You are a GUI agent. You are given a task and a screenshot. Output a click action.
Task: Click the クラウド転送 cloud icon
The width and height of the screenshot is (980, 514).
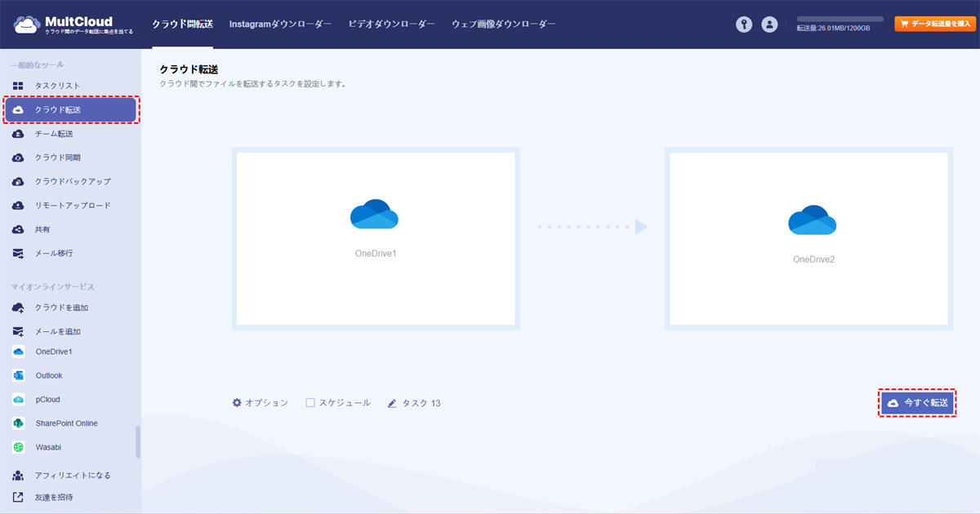click(x=18, y=110)
